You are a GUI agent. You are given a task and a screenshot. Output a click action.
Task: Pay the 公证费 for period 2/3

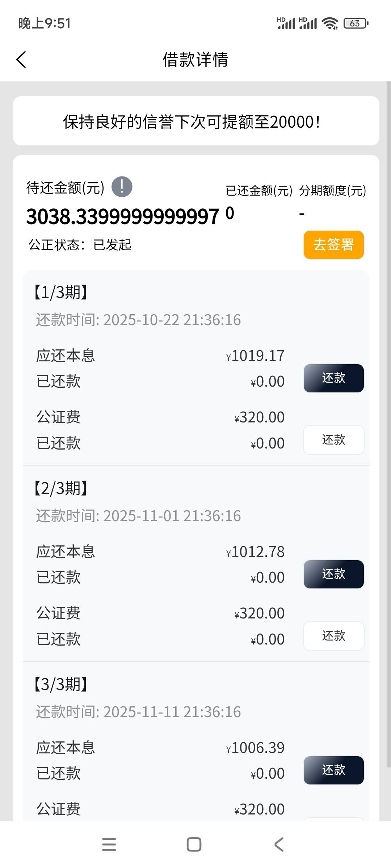[x=333, y=636]
